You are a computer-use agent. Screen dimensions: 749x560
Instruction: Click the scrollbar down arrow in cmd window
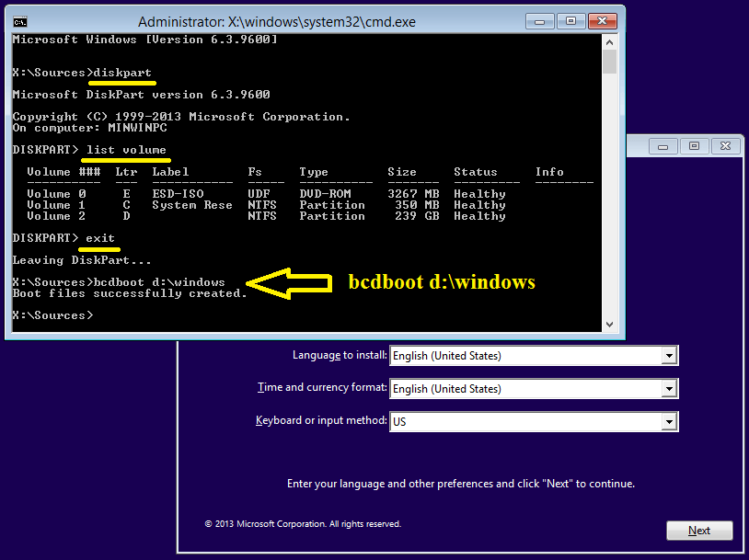(608, 324)
